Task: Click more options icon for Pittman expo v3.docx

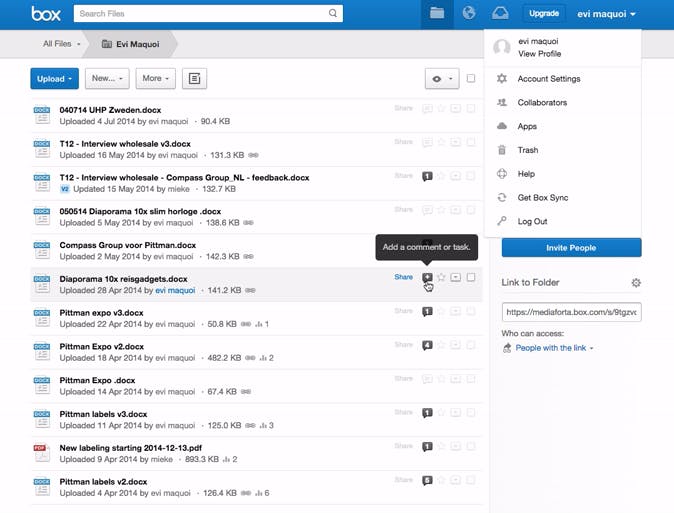Action: [x=456, y=311]
